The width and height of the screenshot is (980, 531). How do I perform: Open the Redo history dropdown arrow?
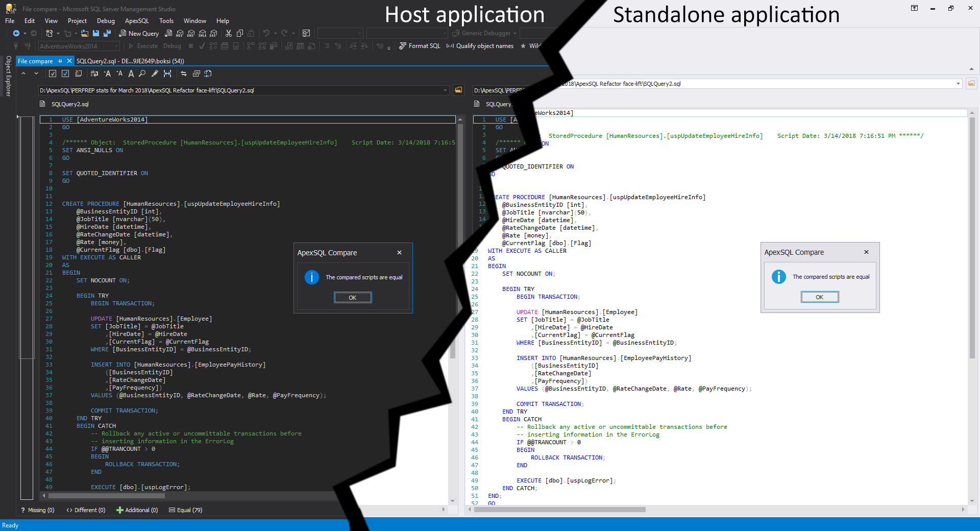(293, 33)
